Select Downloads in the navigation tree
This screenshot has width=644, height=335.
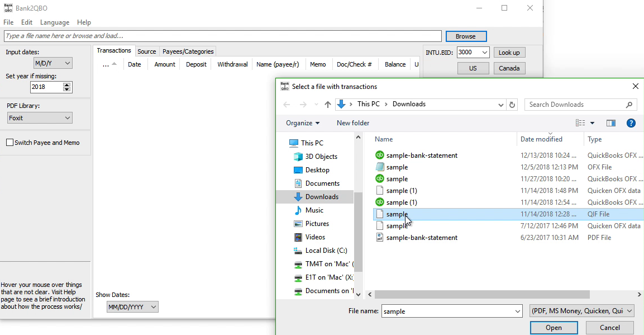(x=316, y=197)
